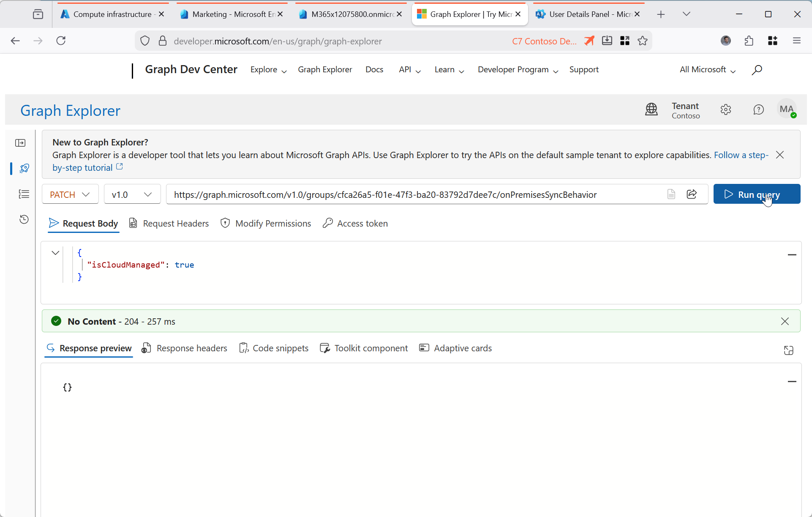Open the history icon in the sidebar
812x517 pixels.
click(24, 219)
